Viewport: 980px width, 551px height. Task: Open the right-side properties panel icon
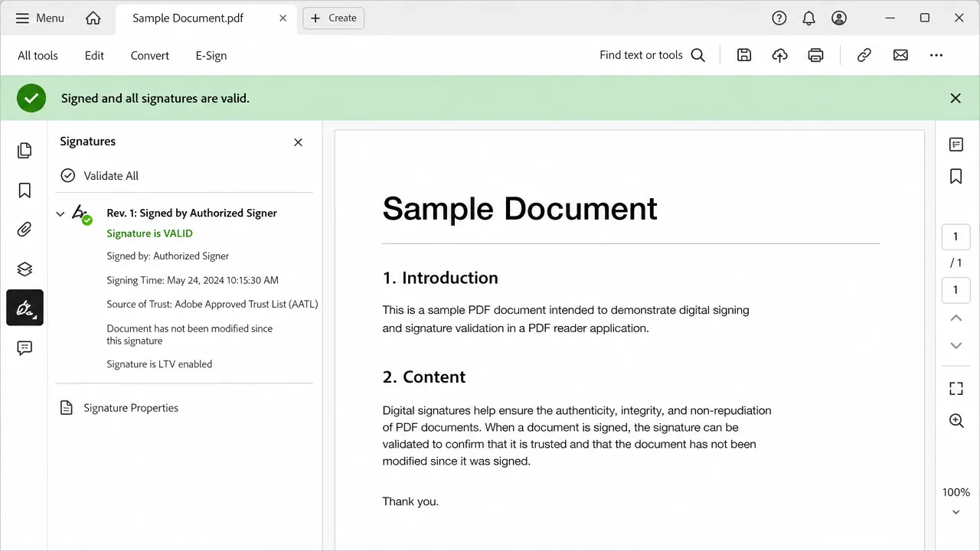[955, 145]
